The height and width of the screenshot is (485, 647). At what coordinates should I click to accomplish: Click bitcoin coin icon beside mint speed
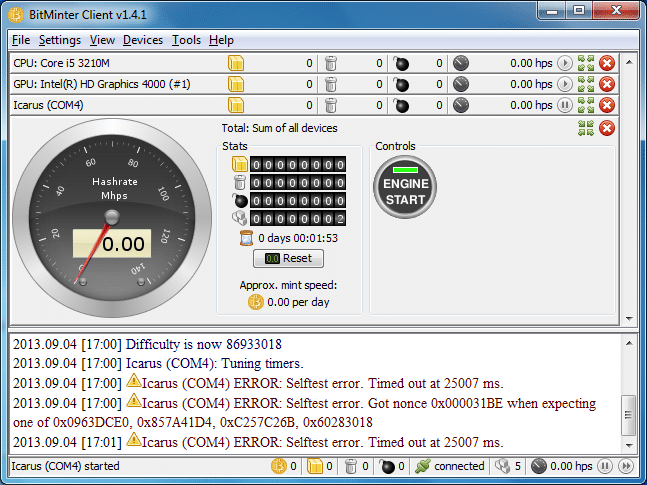coord(256,302)
